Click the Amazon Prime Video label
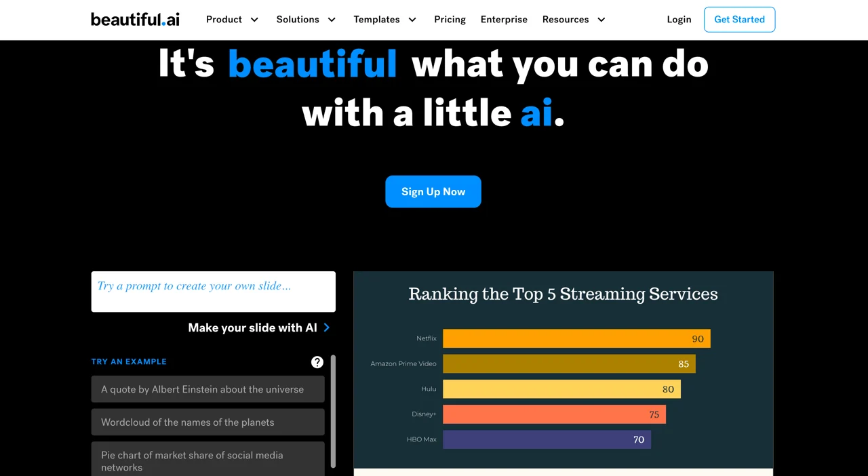This screenshot has width=868, height=476. coord(403,363)
